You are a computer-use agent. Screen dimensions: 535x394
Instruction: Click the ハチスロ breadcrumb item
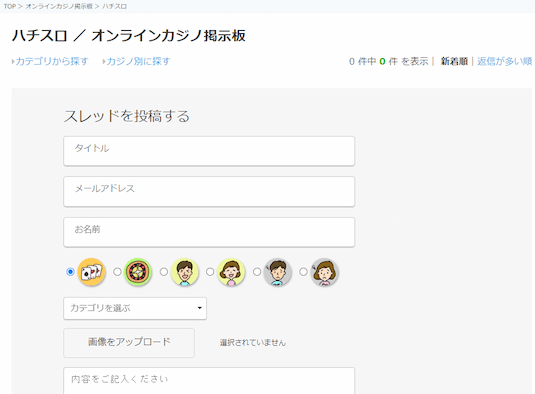click(x=114, y=6)
